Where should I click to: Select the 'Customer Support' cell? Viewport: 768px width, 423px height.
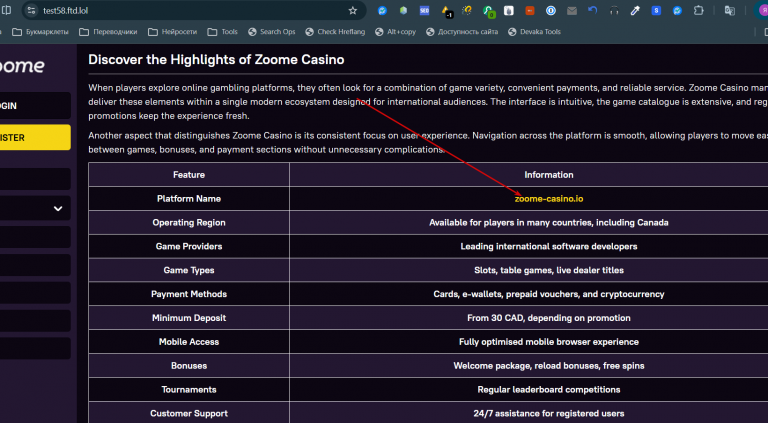point(189,413)
